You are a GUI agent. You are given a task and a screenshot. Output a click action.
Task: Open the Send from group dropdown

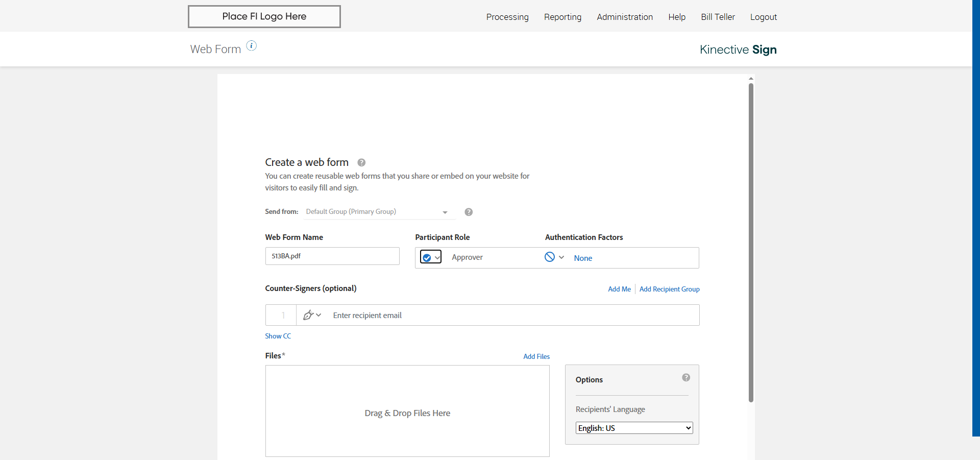pos(377,212)
